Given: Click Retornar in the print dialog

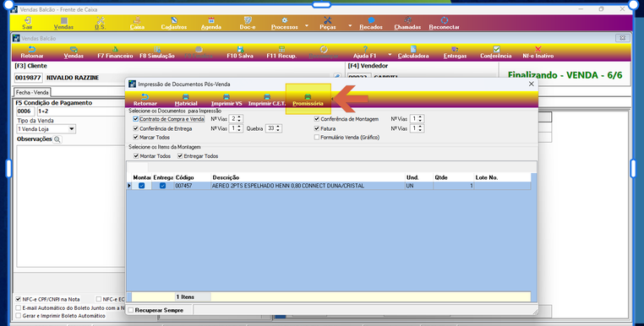Looking at the screenshot, I should tap(145, 100).
